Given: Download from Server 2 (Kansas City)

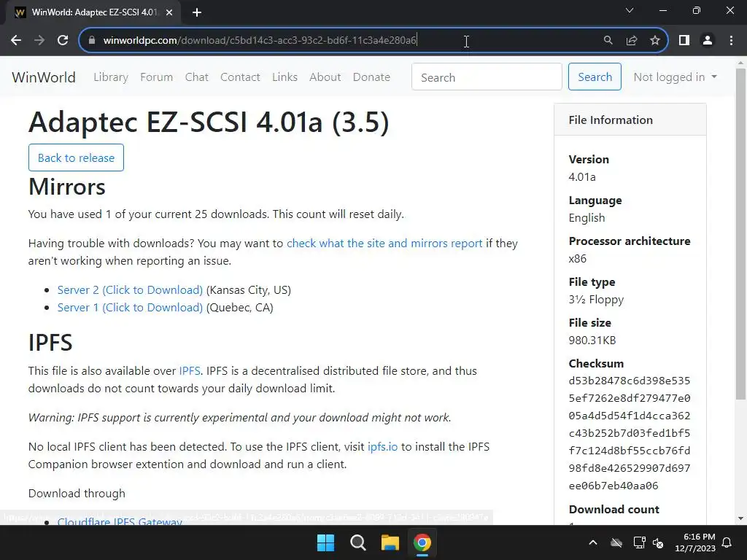Looking at the screenshot, I should (130, 290).
